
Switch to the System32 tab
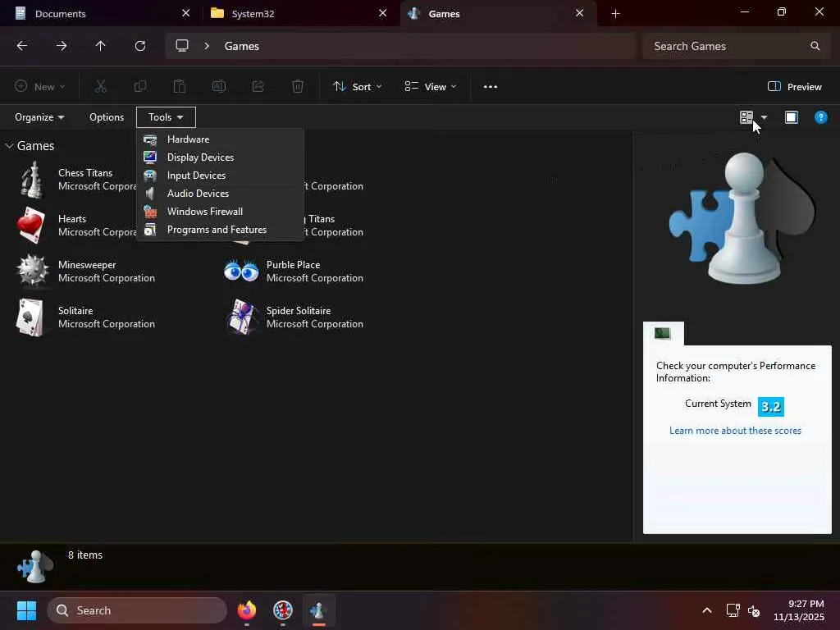pos(300,13)
